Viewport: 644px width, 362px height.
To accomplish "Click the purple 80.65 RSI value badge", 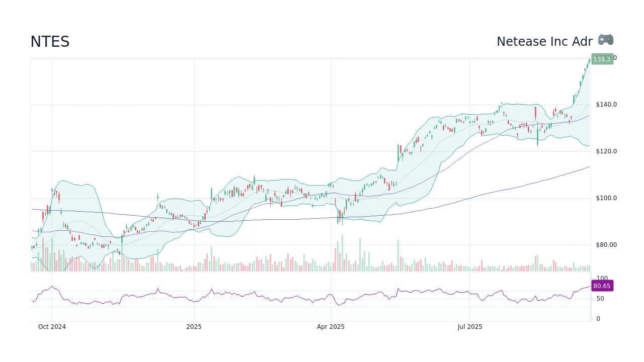I will pyautogui.click(x=602, y=286).
